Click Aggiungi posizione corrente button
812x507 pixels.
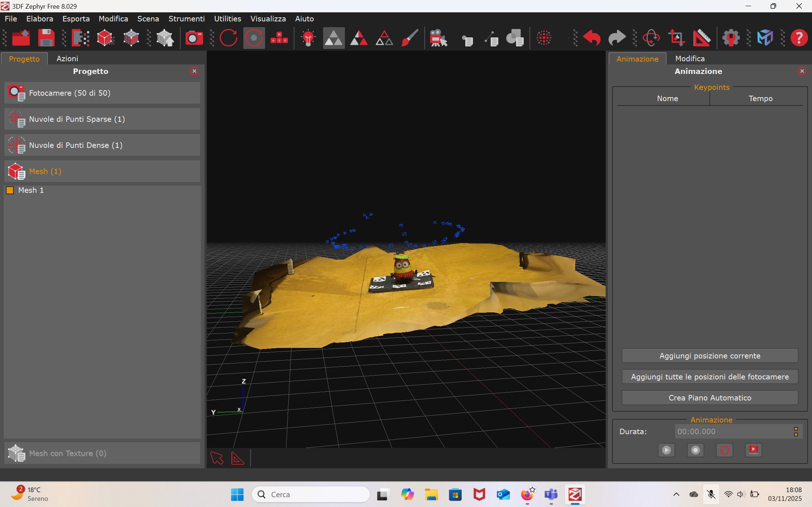[x=709, y=356]
